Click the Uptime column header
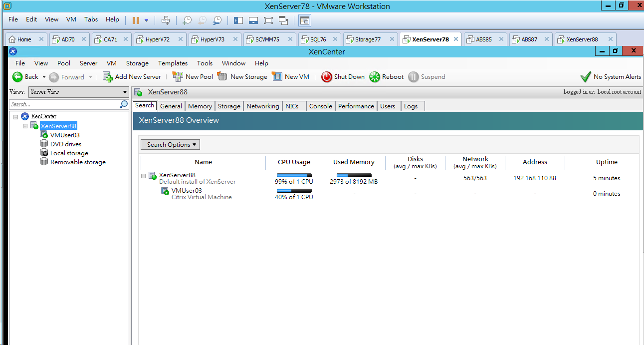This screenshot has height=345, width=644. (x=607, y=162)
